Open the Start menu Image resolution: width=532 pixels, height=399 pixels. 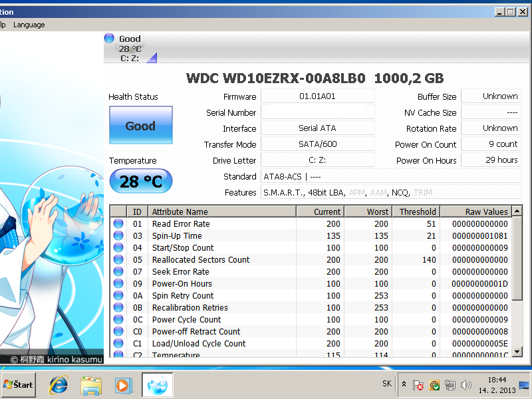(19, 385)
